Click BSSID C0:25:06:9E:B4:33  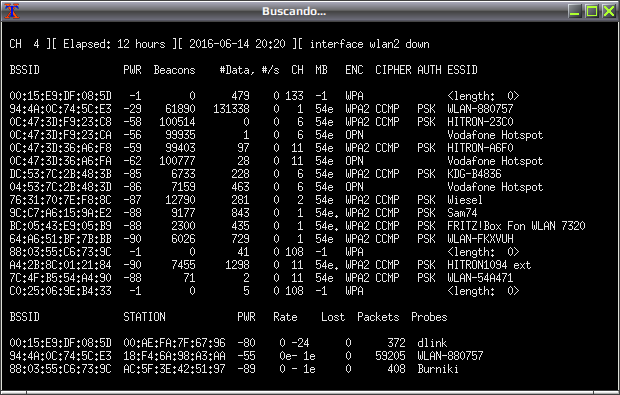(x=60, y=291)
